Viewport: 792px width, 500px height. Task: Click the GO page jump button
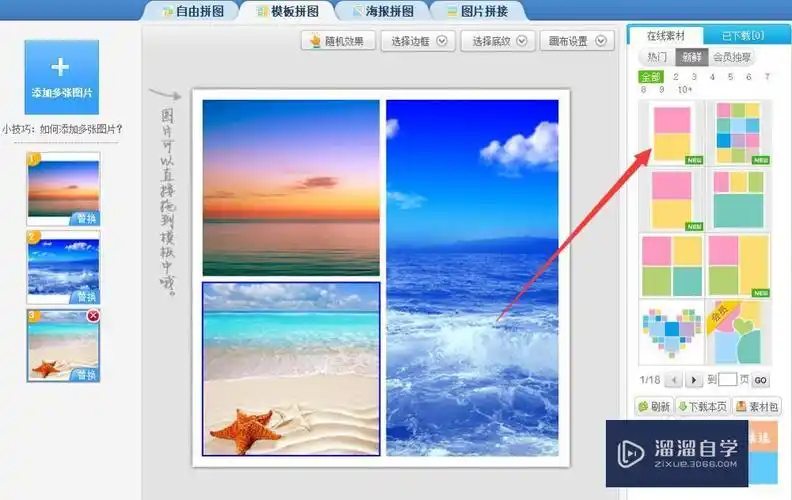pyautogui.click(x=761, y=380)
